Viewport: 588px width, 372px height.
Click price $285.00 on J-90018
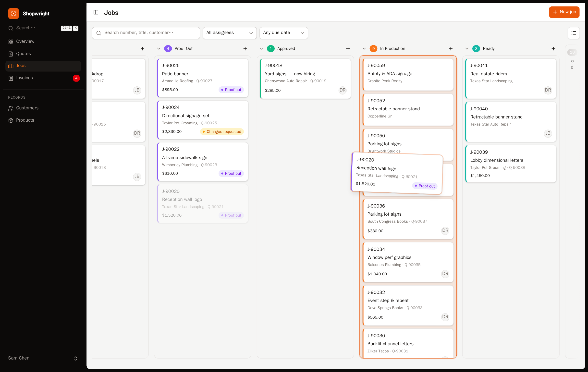click(273, 91)
